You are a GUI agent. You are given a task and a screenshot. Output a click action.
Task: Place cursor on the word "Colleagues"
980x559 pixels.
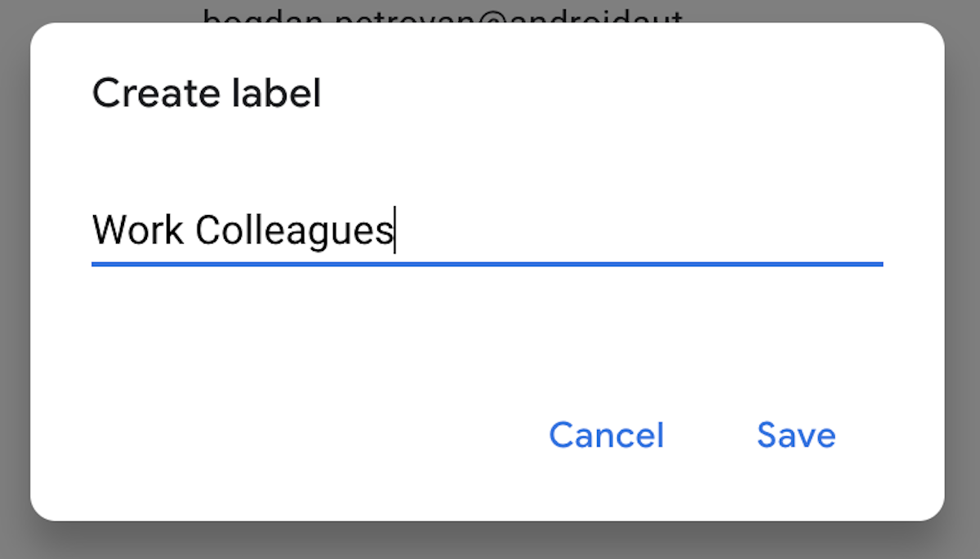click(x=294, y=230)
